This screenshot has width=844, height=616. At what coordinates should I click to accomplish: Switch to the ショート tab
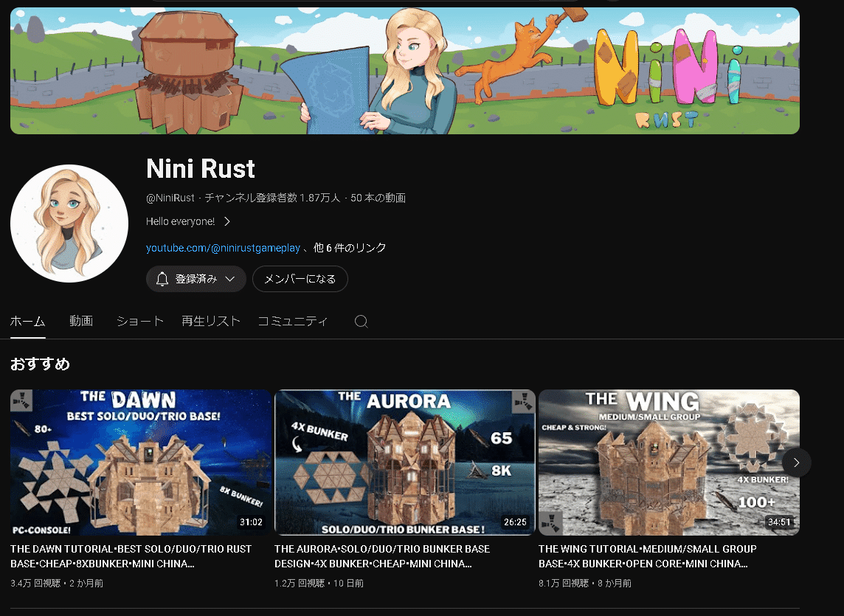tap(139, 321)
